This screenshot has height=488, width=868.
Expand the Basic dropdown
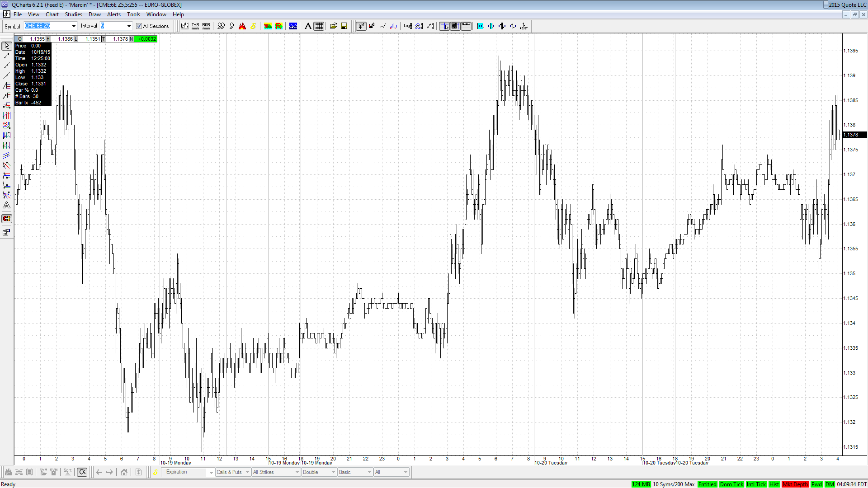click(369, 473)
